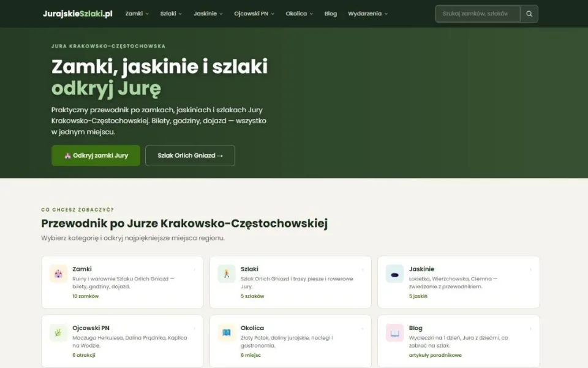Click the 'Odkryj zamki Jury' button
This screenshot has height=368, width=588.
click(x=96, y=155)
